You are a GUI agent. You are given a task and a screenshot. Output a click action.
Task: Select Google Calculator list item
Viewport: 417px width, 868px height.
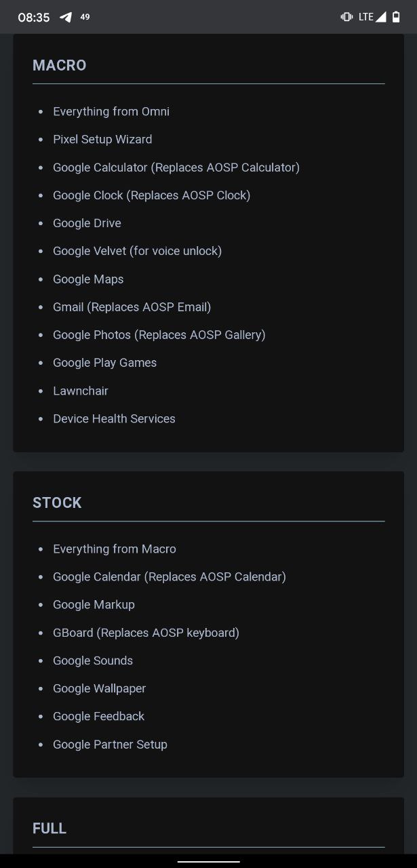(176, 167)
